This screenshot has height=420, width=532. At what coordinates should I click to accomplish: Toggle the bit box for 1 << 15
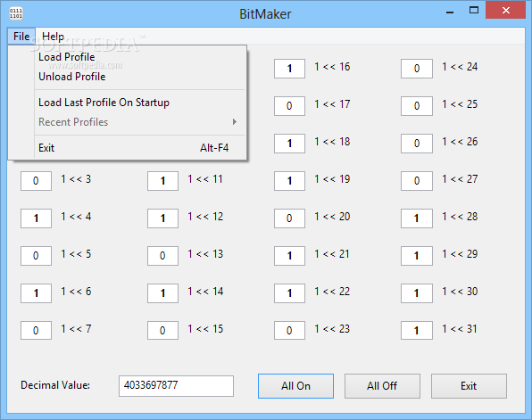tap(162, 331)
